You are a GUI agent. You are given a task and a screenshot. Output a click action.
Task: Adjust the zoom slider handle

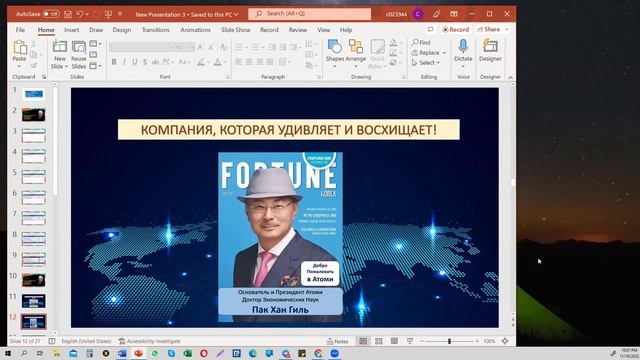[x=449, y=341]
